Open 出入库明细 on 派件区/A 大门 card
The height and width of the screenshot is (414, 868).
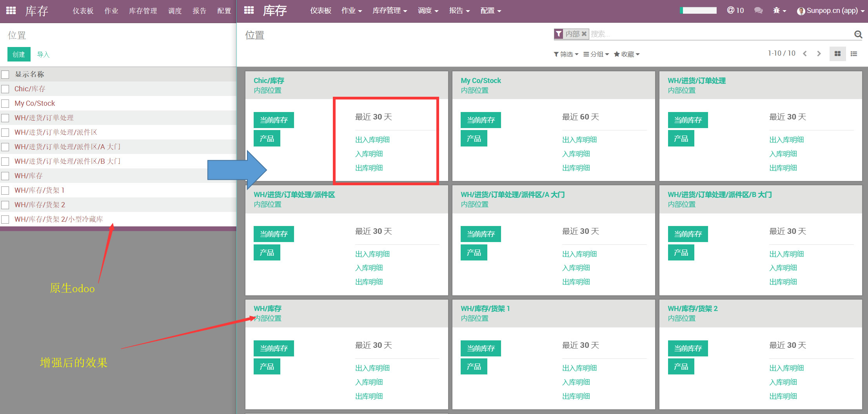coord(579,254)
